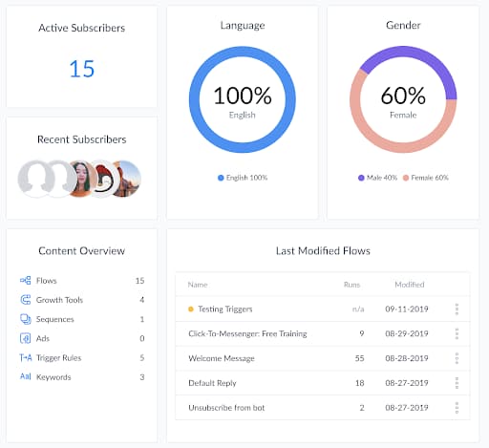Image resolution: width=489 pixels, height=448 pixels.
Task: Click the Flows icon in Content Overview
Action: point(26,281)
